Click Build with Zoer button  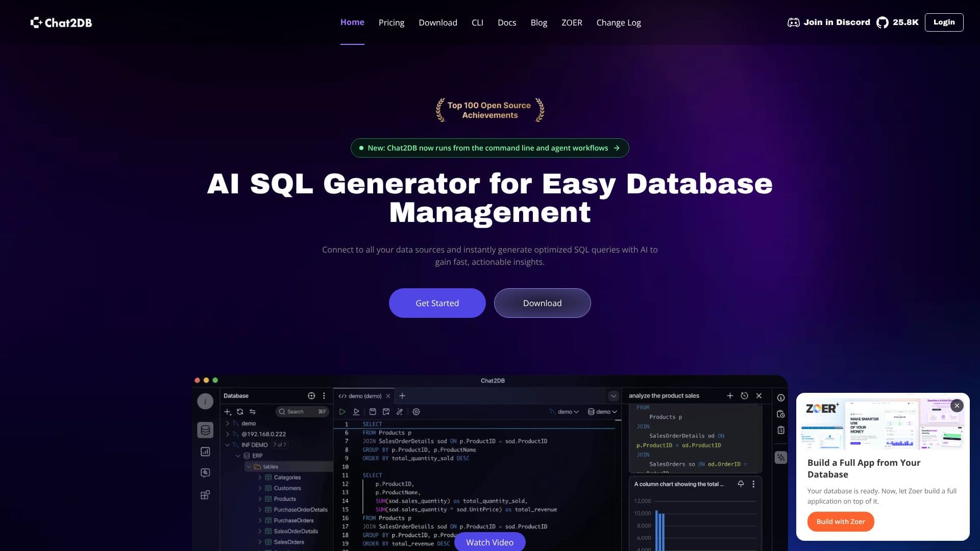(x=841, y=521)
